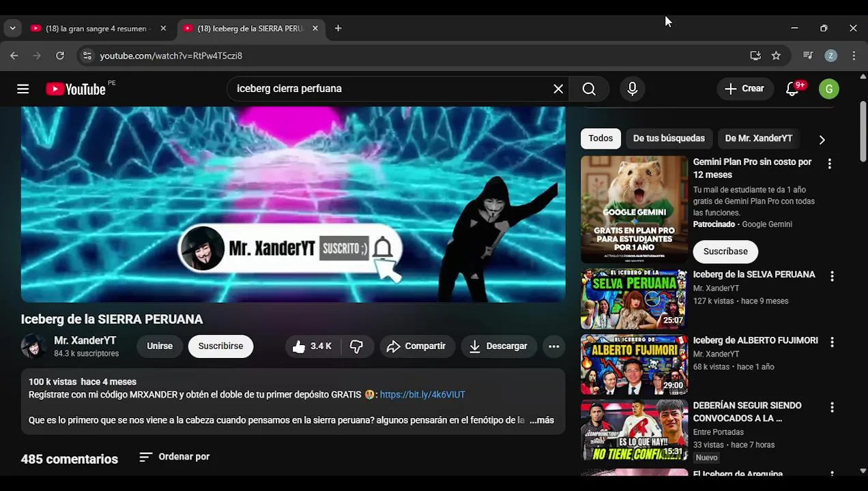Screen dimensions: 868x491
Task: Open more actions ellipsis beside Descargar
Action: point(554,346)
